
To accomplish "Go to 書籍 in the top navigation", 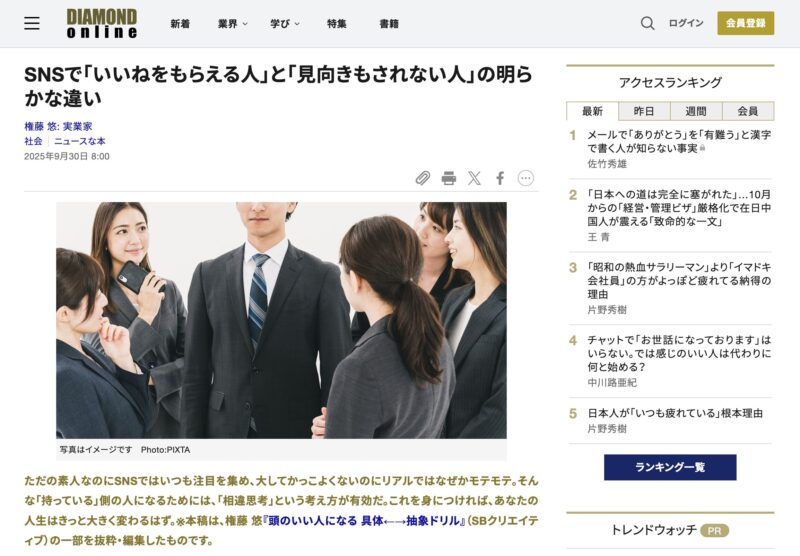I will pyautogui.click(x=389, y=23).
